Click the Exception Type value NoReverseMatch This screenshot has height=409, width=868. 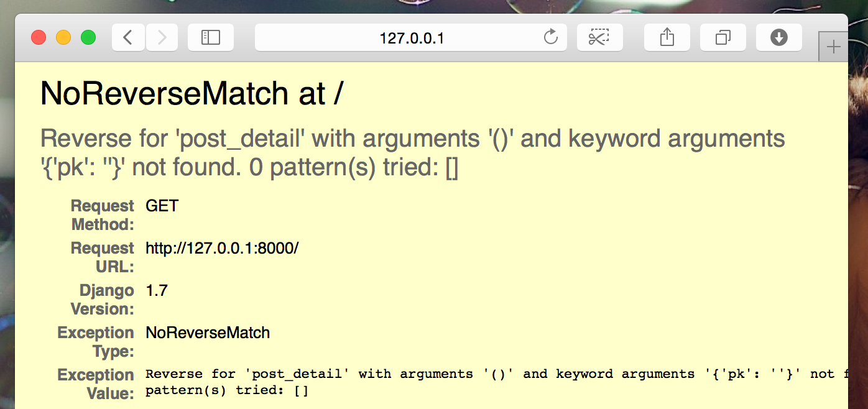click(x=208, y=333)
